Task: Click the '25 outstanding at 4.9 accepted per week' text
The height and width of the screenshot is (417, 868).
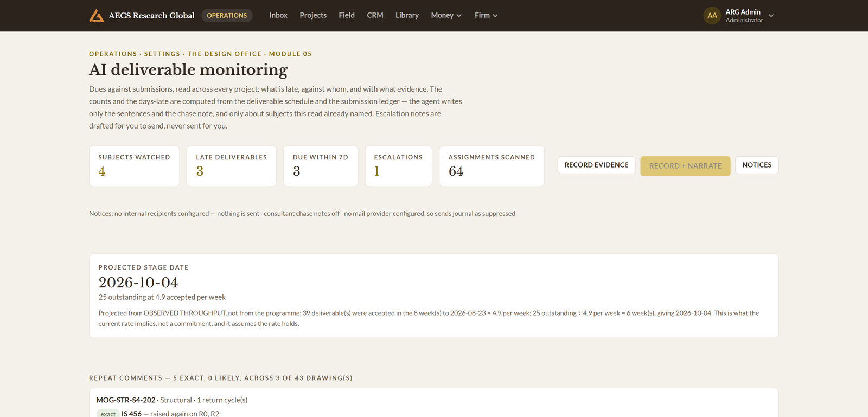Action: click(x=162, y=297)
